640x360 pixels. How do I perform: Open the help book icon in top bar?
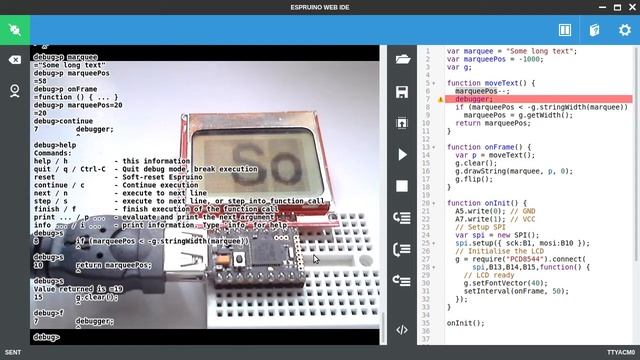(x=595, y=30)
